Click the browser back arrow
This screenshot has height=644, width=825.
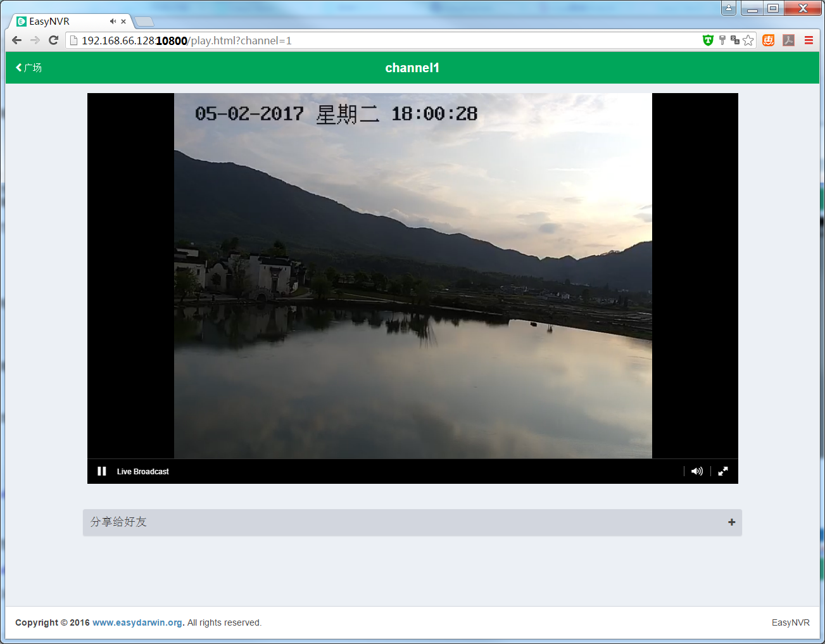[17, 41]
